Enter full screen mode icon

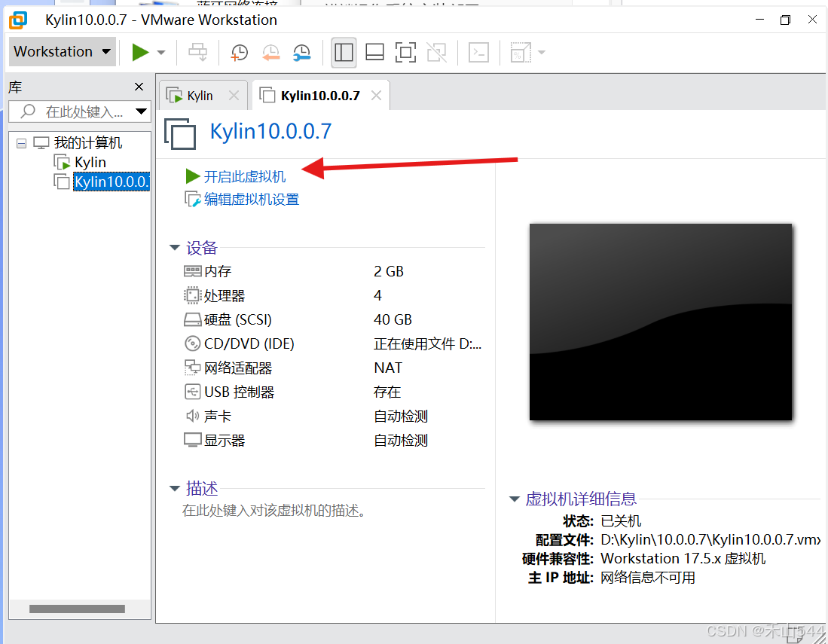pyautogui.click(x=405, y=52)
